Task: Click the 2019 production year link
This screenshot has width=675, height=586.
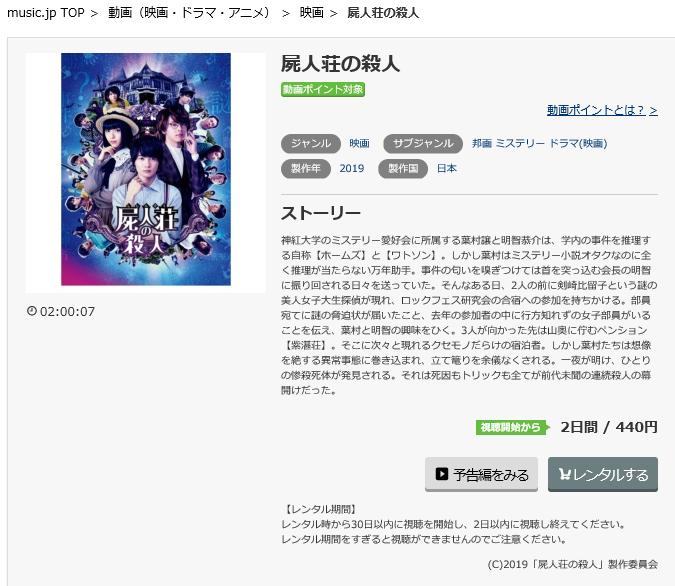Action: coord(352,168)
